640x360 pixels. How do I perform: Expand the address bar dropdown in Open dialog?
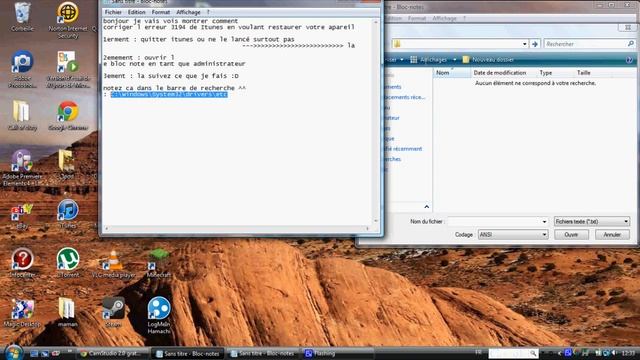524,44
